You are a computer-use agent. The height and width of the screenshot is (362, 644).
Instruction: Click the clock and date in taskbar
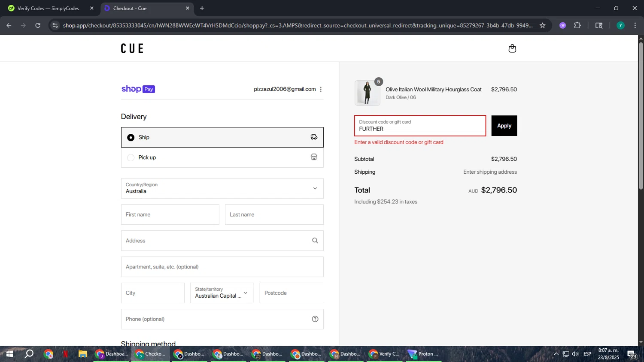click(608, 354)
